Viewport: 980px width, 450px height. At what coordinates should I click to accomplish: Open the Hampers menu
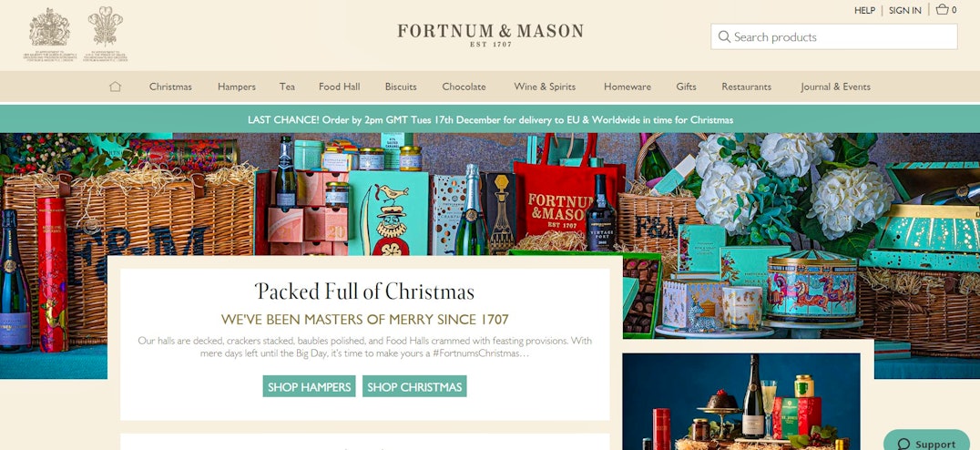tap(236, 87)
